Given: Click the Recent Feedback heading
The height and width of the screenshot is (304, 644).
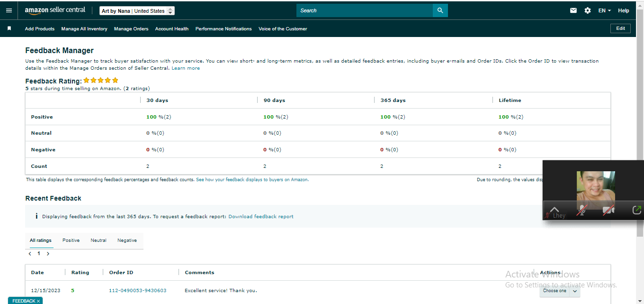Looking at the screenshot, I should click(53, 198).
